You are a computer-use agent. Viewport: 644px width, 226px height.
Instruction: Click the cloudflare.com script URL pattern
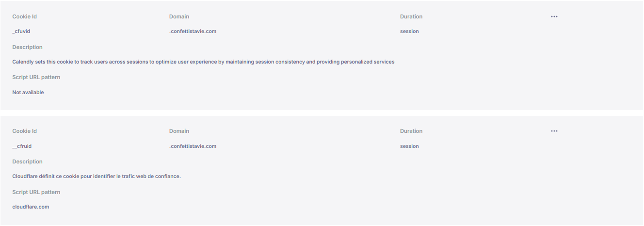click(x=31, y=207)
